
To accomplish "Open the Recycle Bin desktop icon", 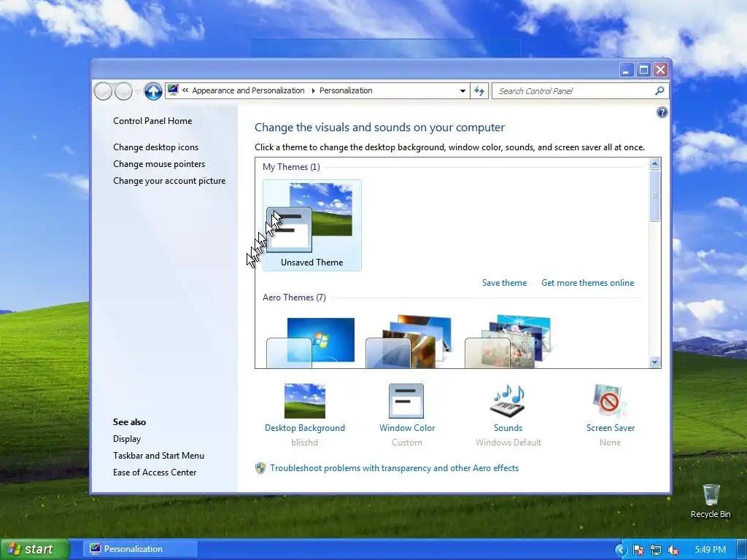I will point(711,500).
